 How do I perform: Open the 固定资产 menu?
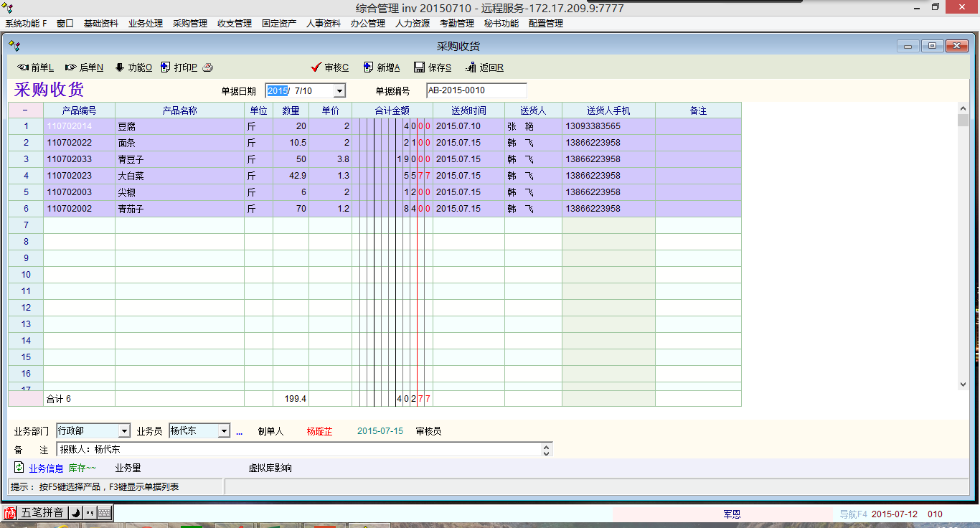coord(278,23)
